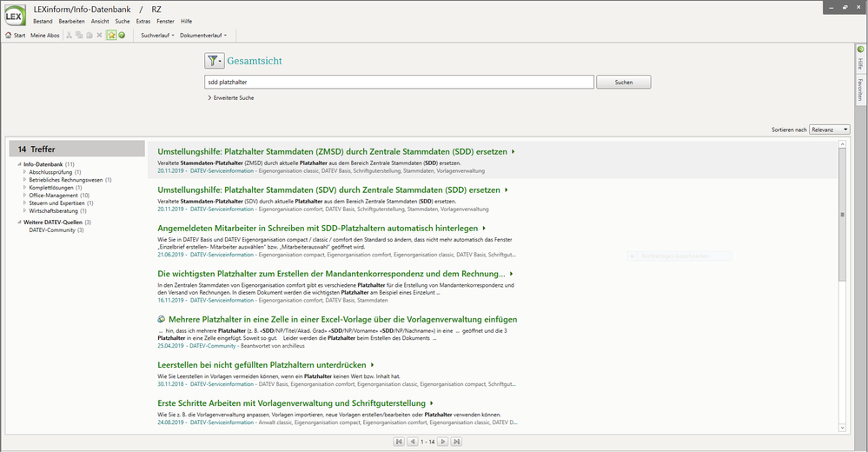868x452 pixels.
Task: Open the Suche menu
Action: point(123,21)
